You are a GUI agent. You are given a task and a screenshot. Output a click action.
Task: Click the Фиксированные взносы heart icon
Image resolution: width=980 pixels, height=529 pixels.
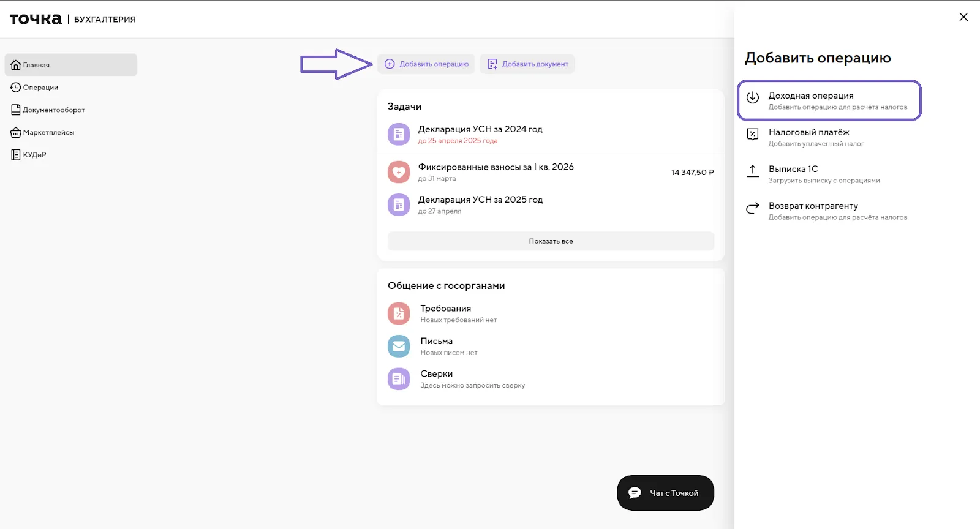pyautogui.click(x=399, y=172)
